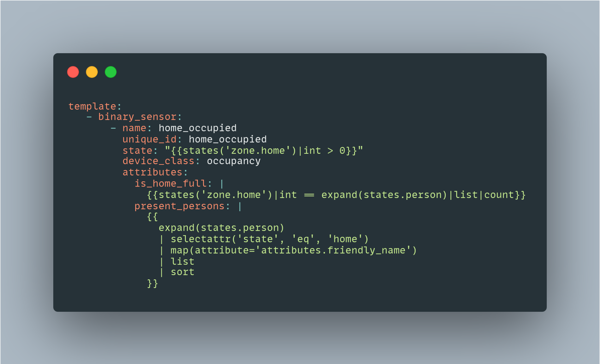Viewport: 600px width, 364px height.
Task: Click 'unique_id' key
Action: pos(149,140)
